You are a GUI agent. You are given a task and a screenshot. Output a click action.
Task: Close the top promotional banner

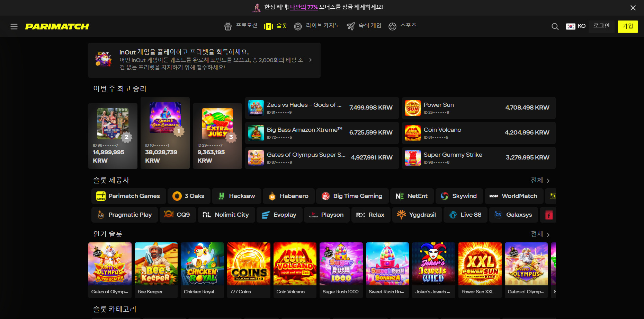633,8
